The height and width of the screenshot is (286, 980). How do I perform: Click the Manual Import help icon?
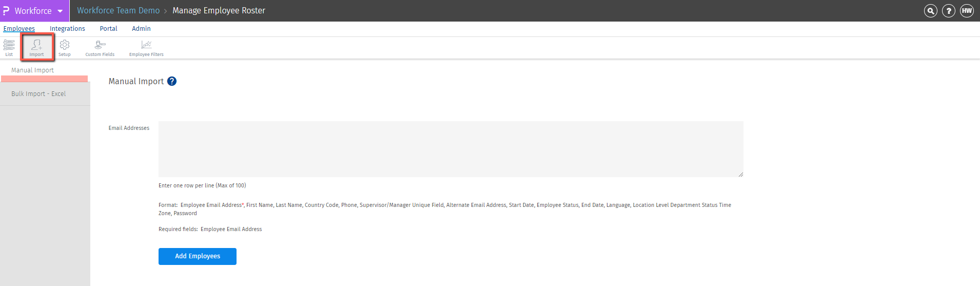tap(172, 81)
